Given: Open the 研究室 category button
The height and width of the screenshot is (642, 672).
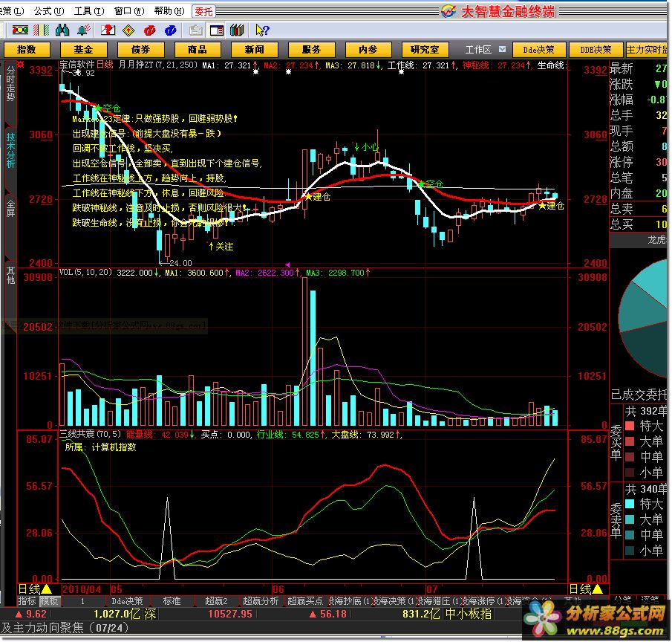Looking at the screenshot, I should tap(425, 50).
